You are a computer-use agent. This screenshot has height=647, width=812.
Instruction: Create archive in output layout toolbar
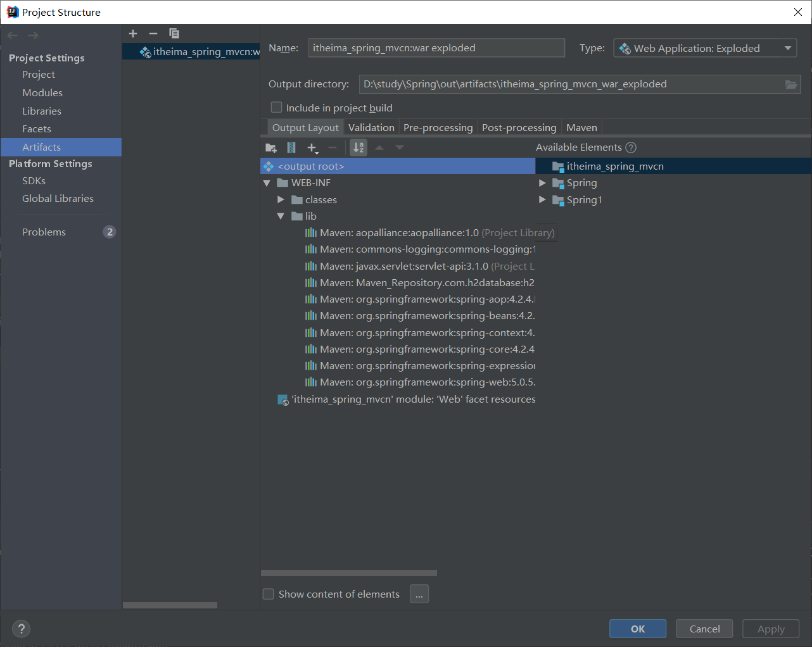click(x=291, y=148)
